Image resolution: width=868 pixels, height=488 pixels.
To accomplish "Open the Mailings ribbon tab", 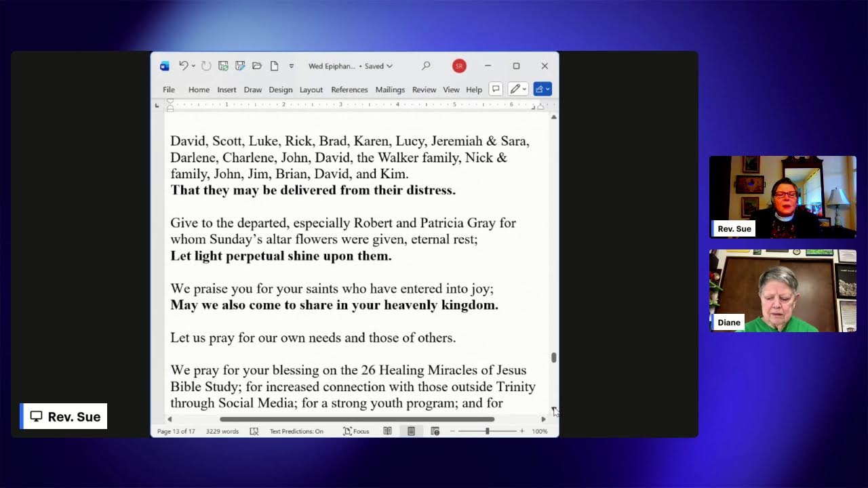I will click(390, 89).
